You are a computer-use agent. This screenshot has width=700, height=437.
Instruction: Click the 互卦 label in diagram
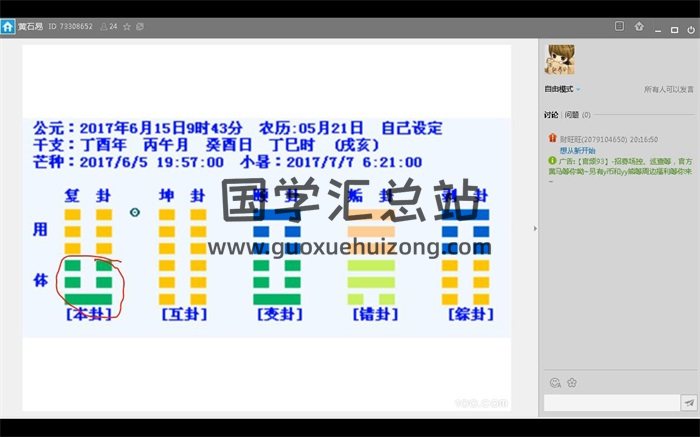pos(185,314)
